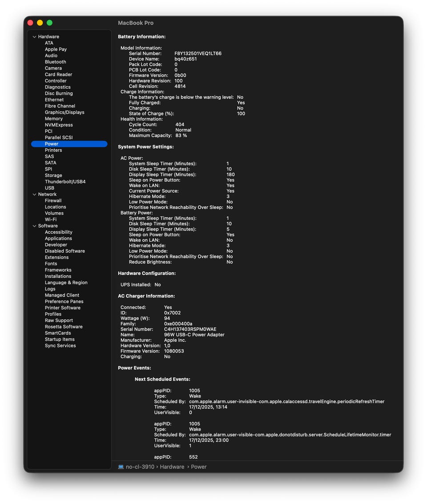Click the Cycle Count value 404
427x504 pixels.
pyautogui.click(x=180, y=125)
